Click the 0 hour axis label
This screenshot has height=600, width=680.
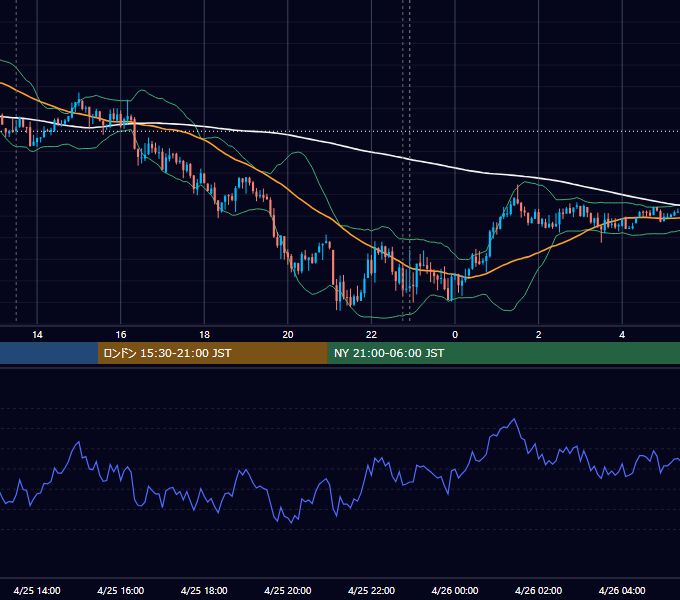(x=455, y=335)
